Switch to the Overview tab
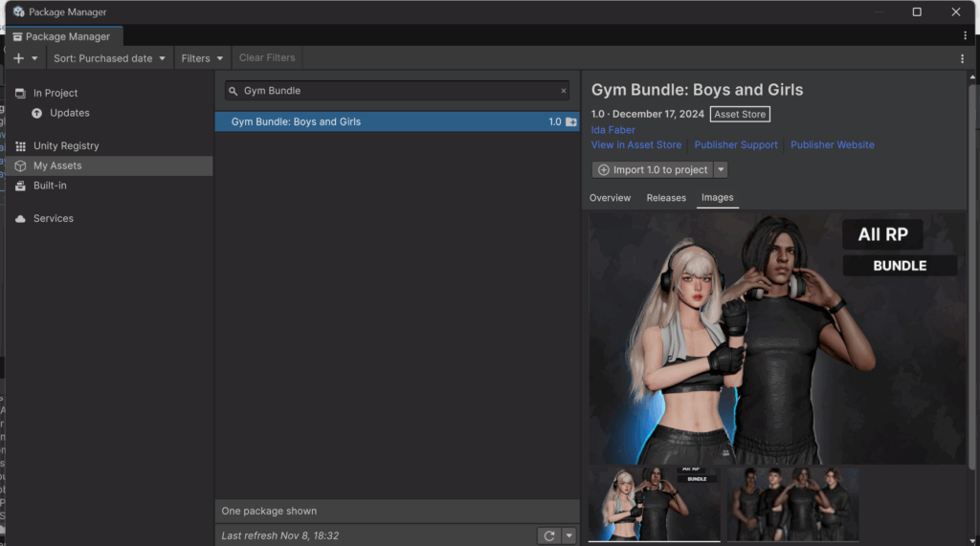Screen dimensions: 980x546 [610, 198]
